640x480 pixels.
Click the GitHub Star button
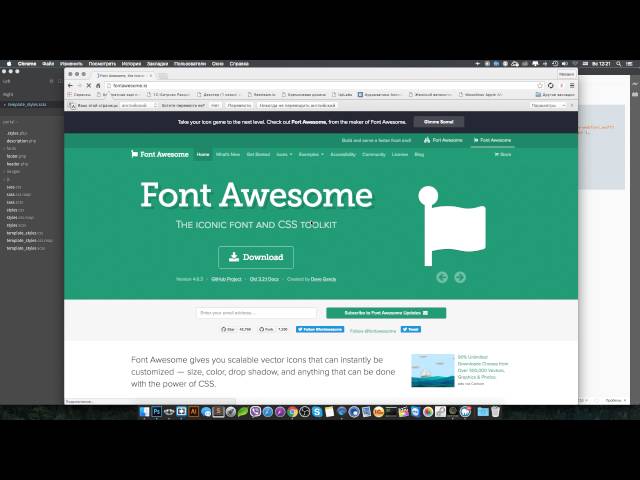coord(228,329)
